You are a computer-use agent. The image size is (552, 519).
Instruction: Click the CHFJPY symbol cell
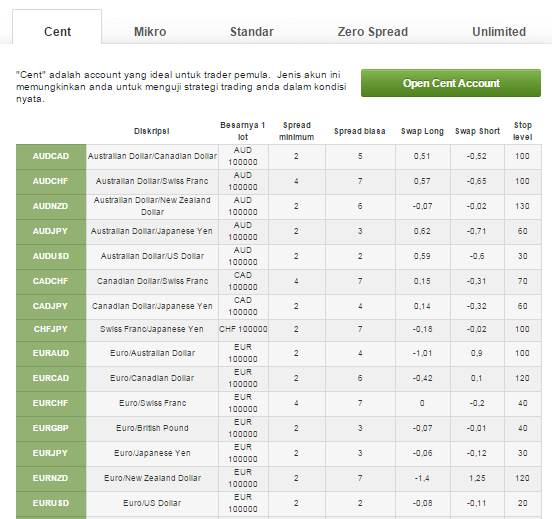[51, 330]
